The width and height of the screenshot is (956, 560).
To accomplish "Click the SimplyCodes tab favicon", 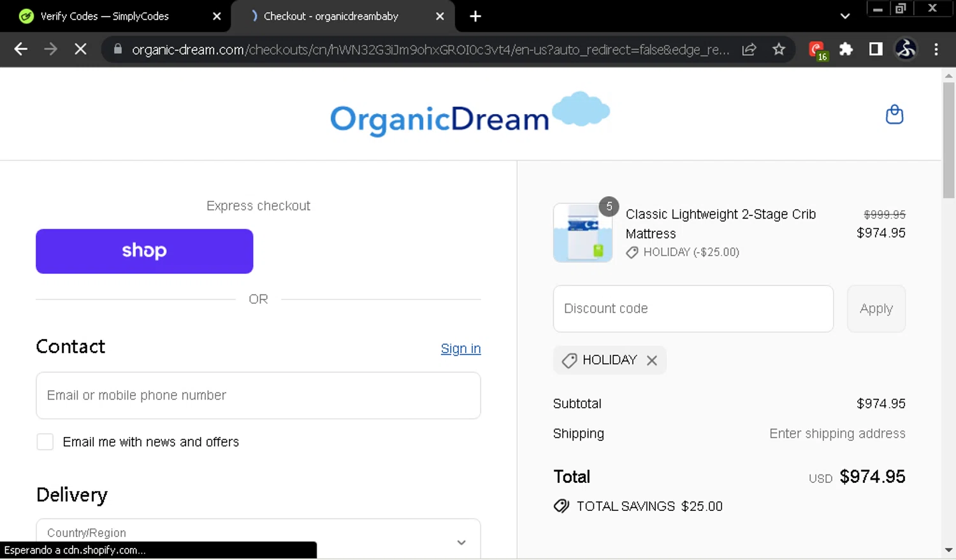I will pyautogui.click(x=26, y=17).
